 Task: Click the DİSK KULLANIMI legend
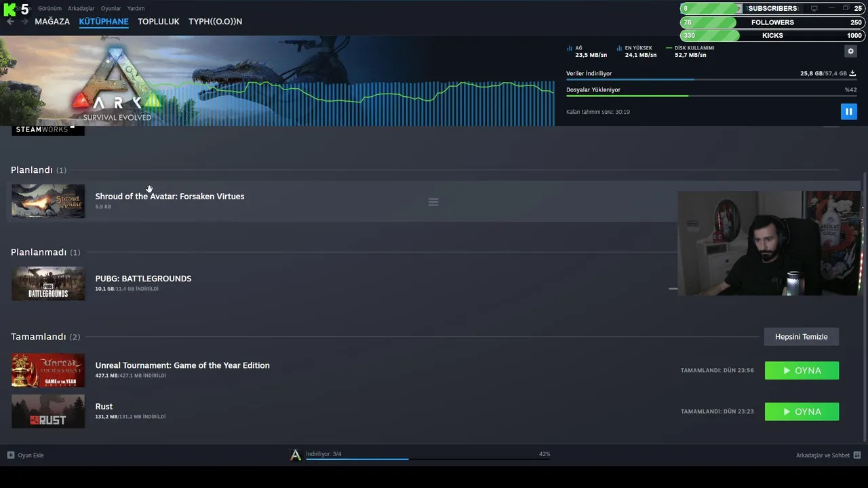(x=690, y=48)
